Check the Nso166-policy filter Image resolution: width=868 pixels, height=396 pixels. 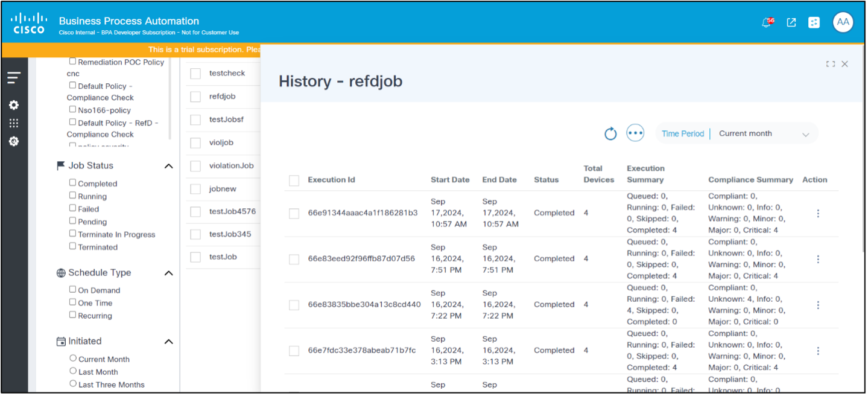tap(73, 109)
